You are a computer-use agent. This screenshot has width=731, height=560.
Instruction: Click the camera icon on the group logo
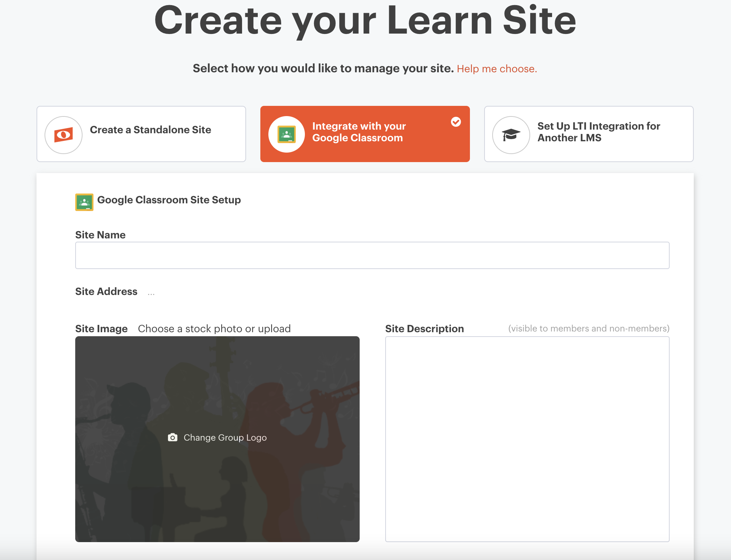[x=173, y=437]
